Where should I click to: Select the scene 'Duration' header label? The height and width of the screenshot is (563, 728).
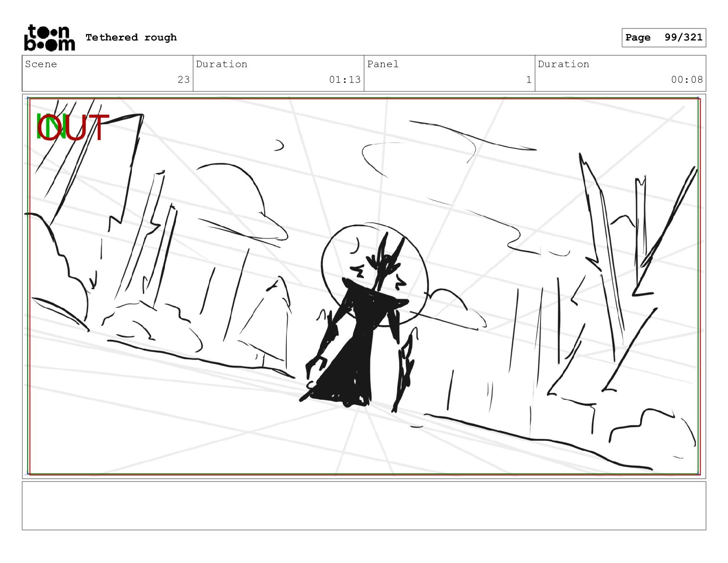click(x=222, y=64)
